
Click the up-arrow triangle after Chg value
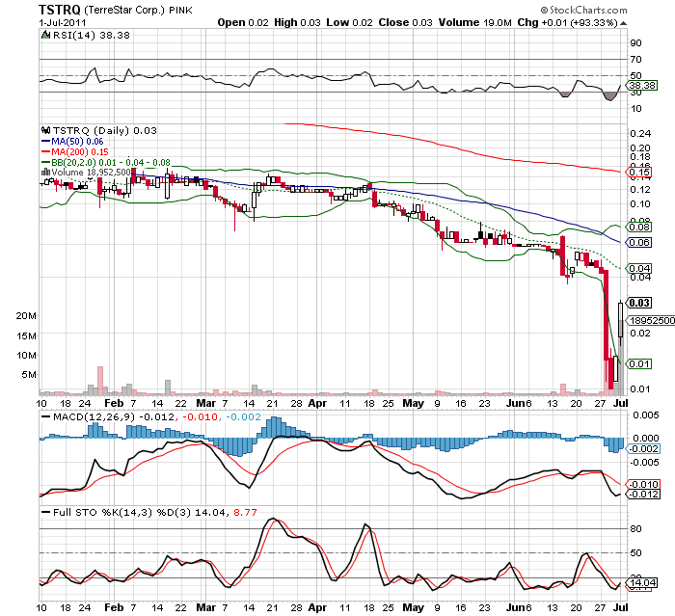click(x=623, y=23)
